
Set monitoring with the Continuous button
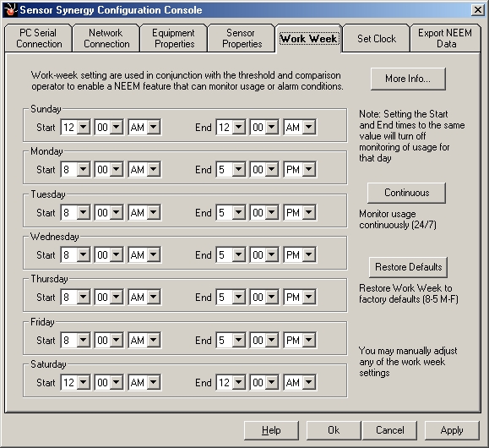pyautogui.click(x=406, y=193)
